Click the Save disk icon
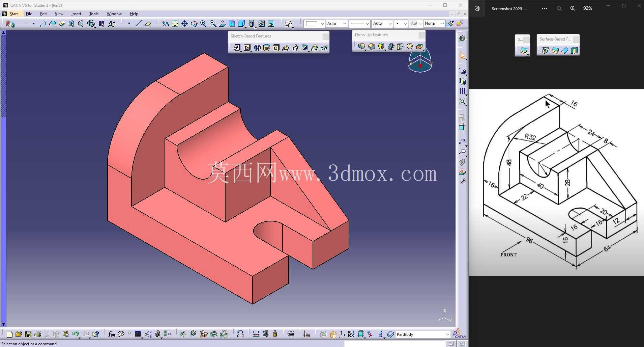 coord(28,334)
